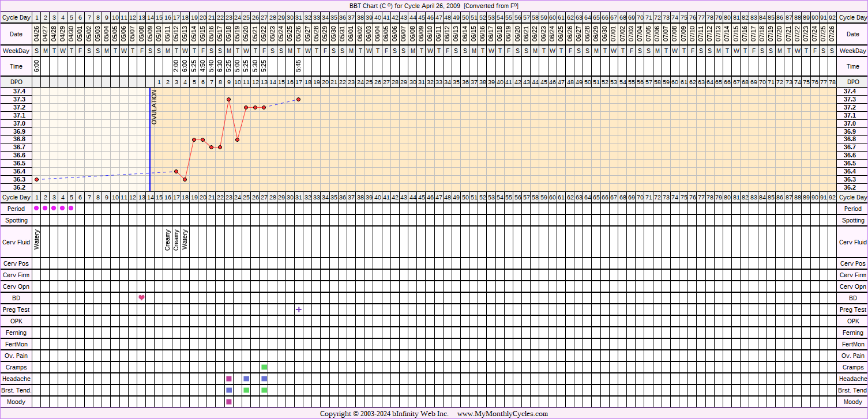Click the 5:45 time entry on 05/26
868x419 pixels.
pyautogui.click(x=299, y=66)
